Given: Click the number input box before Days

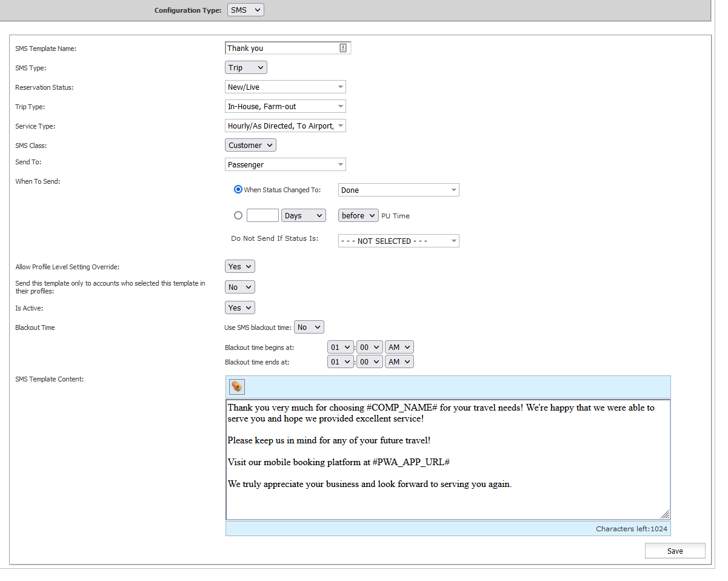Looking at the screenshot, I should pos(262,215).
